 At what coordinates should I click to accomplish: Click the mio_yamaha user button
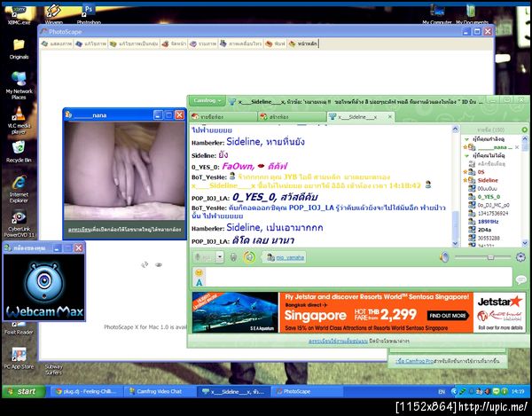[286, 257]
